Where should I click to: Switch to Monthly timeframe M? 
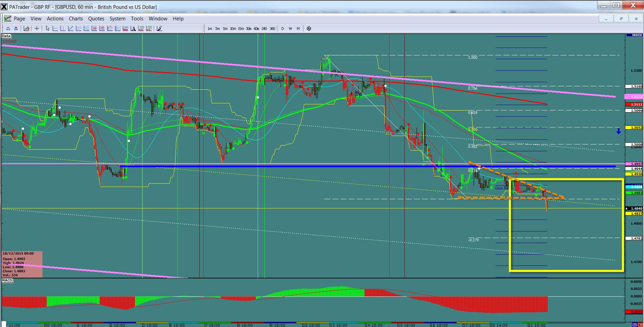298,29
